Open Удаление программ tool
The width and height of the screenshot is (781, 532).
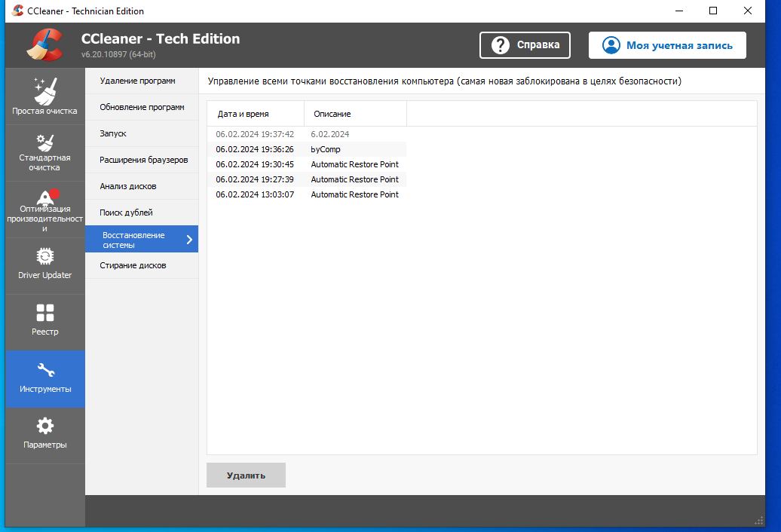click(142, 81)
